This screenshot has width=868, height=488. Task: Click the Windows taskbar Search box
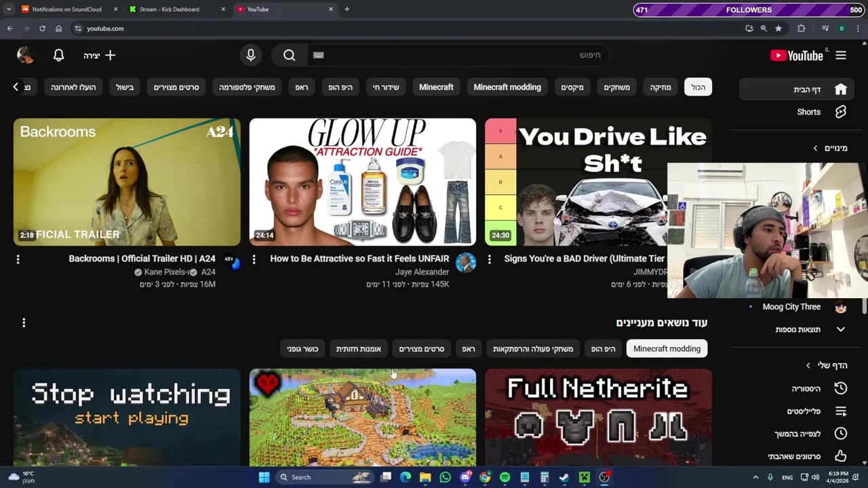326,477
